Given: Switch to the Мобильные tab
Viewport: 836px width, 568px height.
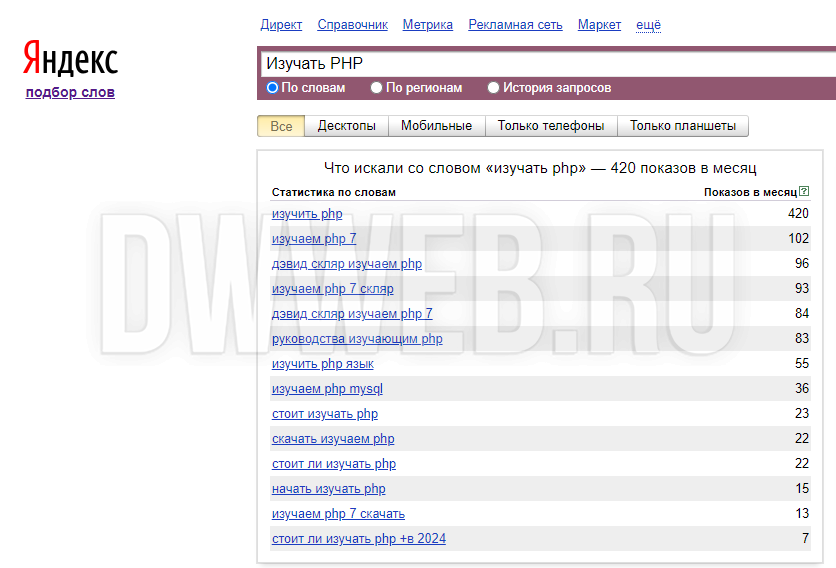Looking at the screenshot, I should (x=436, y=126).
